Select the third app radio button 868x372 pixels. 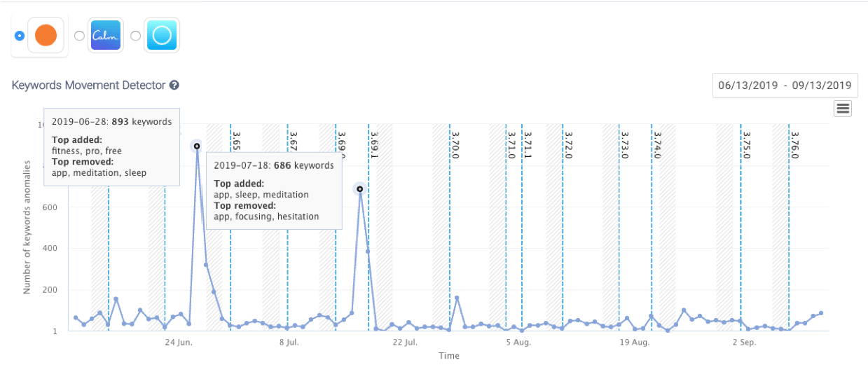pyautogui.click(x=136, y=36)
